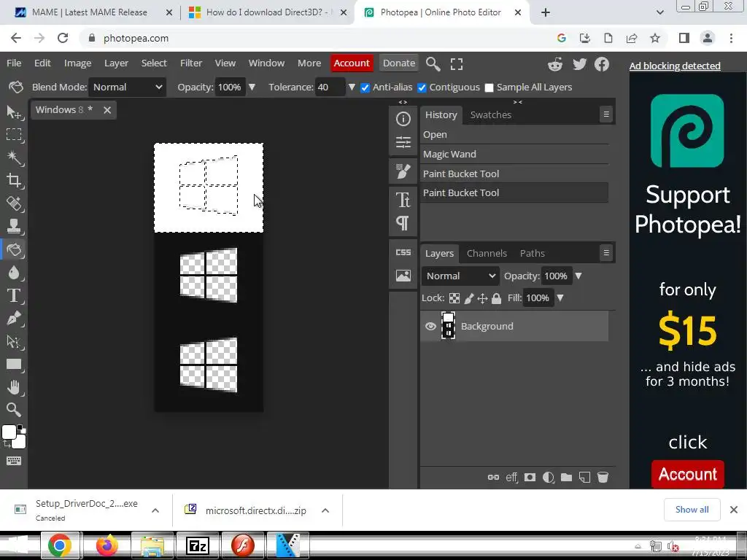Click foreground color swatch
The image size is (747, 560).
click(x=9, y=432)
